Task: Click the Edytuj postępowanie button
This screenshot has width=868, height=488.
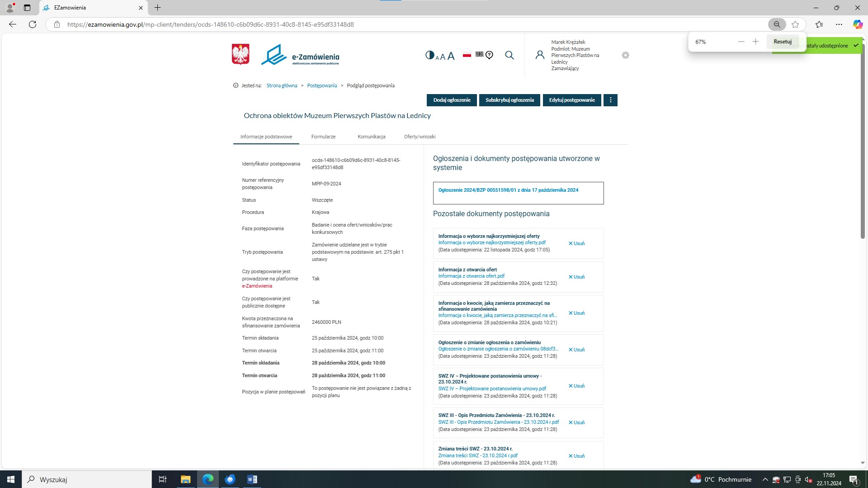Action: coord(571,100)
